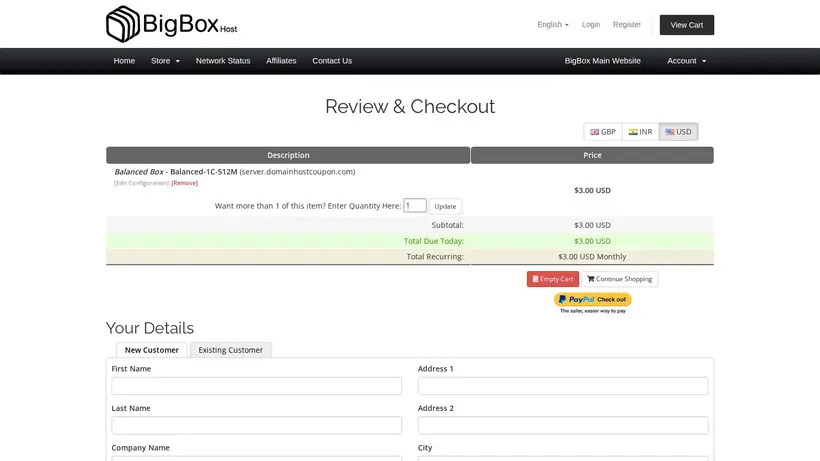Open the Login link

(591, 25)
